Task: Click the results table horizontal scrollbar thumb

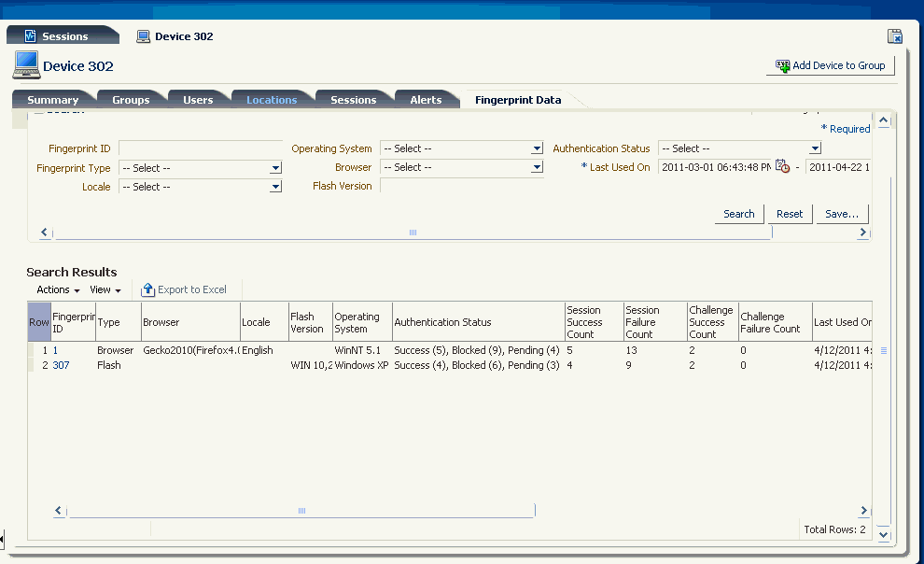Action: (x=301, y=511)
